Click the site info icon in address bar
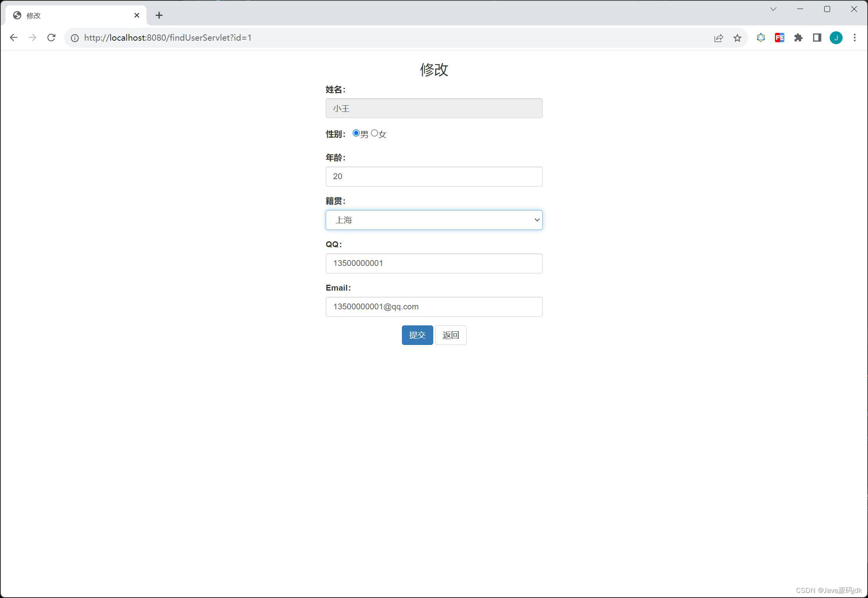The image size is (868, 598). tap(74, 38)
